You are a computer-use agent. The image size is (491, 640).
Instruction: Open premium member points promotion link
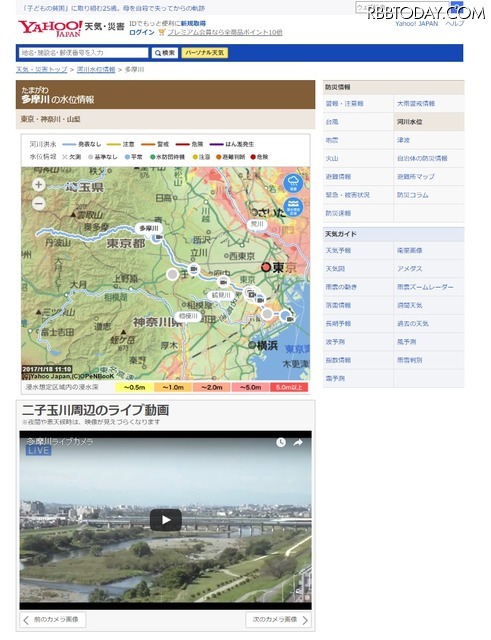(x=225, y=32)
